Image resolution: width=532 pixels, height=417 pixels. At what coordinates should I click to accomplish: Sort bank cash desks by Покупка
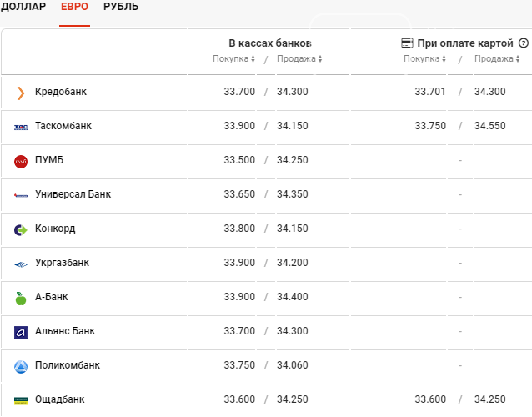[233, 58]
